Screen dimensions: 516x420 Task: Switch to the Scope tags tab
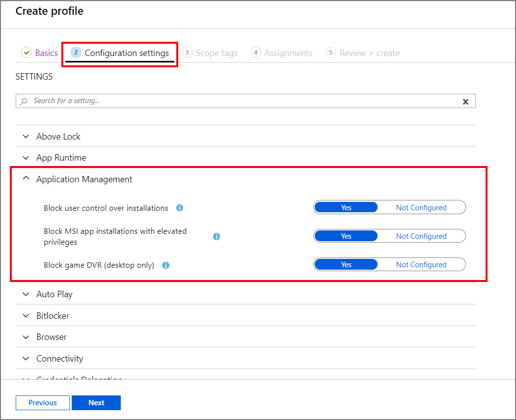(216, 53)
